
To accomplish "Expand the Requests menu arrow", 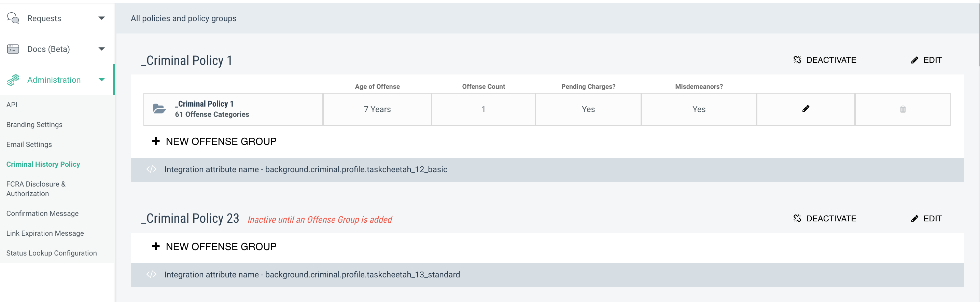I will click(x=101, y=18).
